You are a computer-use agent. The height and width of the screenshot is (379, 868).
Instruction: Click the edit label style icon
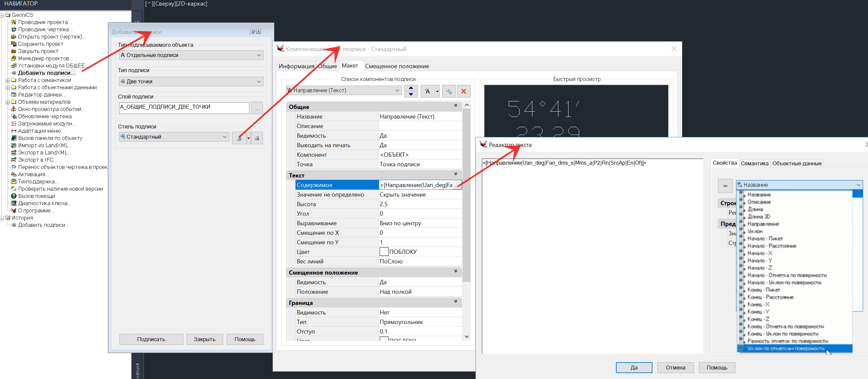tap(239, 138)
